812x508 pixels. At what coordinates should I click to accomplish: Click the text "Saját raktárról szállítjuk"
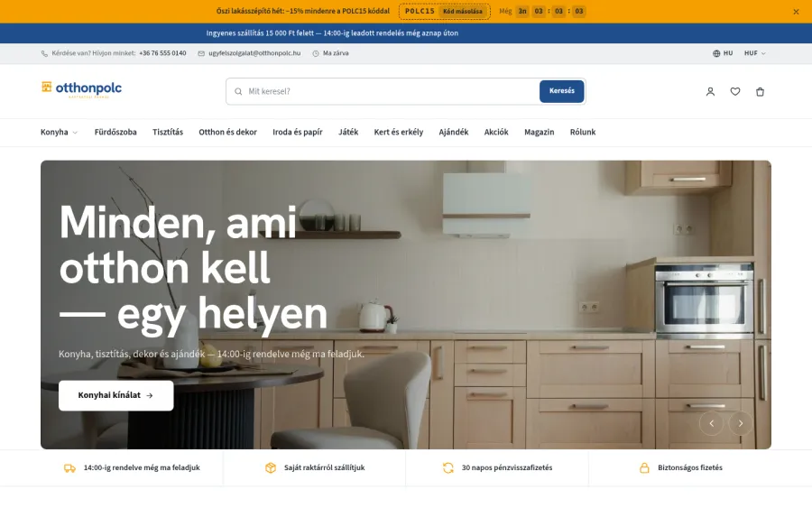click(x=324, y=467)
